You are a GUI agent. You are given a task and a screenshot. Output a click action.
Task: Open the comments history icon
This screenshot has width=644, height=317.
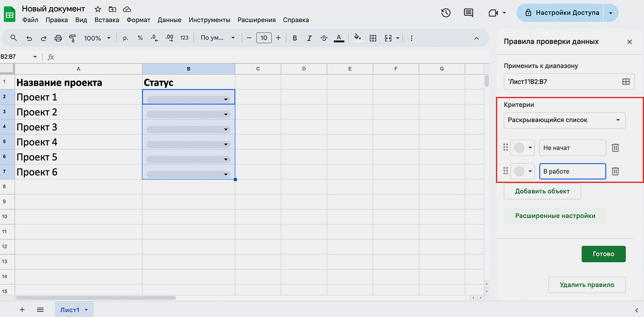click(x=468, y=13)
